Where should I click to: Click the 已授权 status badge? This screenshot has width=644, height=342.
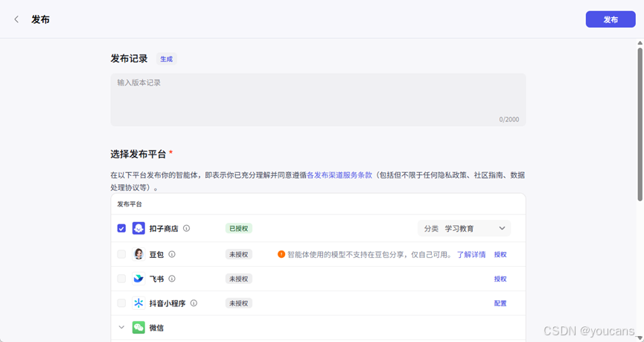pos(239,228)
